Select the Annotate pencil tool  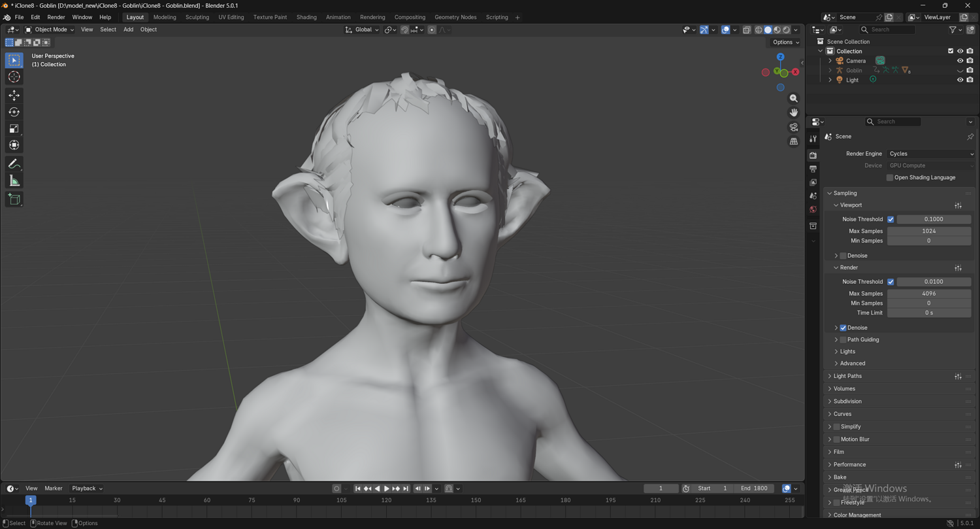pyautogui.click(x=14, y=163)
